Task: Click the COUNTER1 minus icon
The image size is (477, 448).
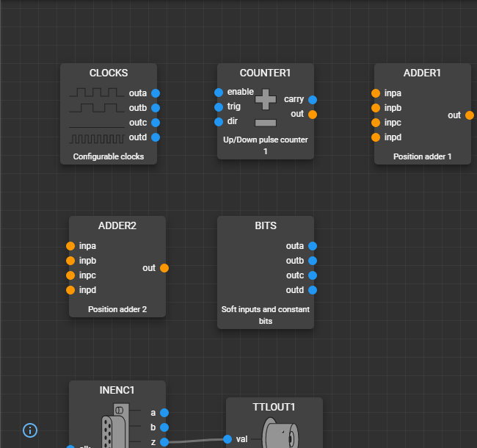Action: 266,123
